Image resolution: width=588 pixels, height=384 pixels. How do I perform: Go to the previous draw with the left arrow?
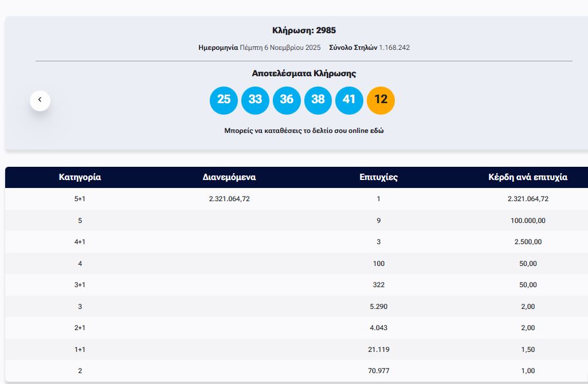40,100
